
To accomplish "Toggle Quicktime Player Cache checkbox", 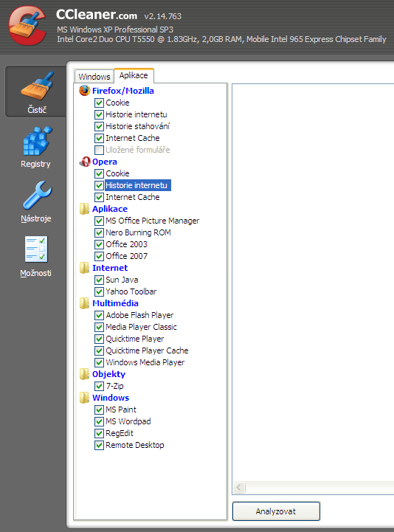I will (x=99, y=350).
